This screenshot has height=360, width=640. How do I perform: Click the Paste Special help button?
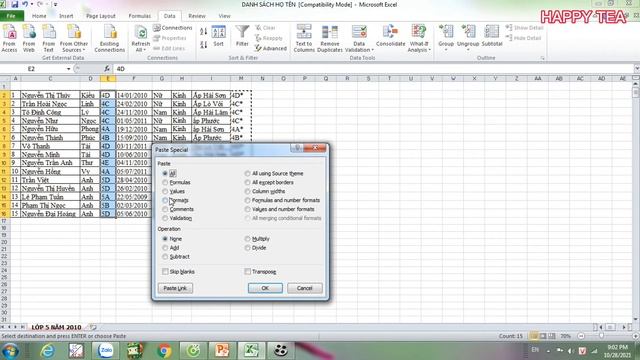pos(298,148)
